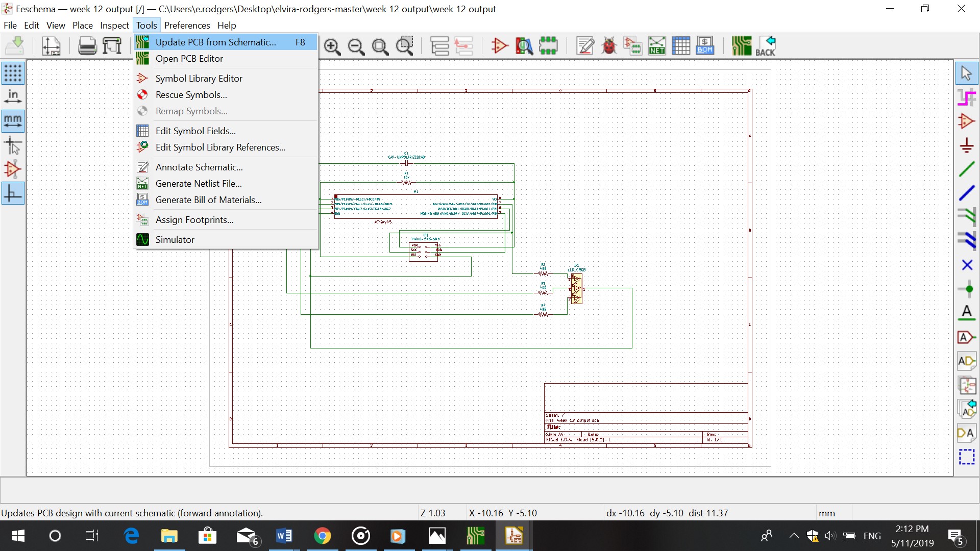This screenshot has width=980, height=551.
Task: Choose Update PCB from Schematic
Action: (215, 42)
